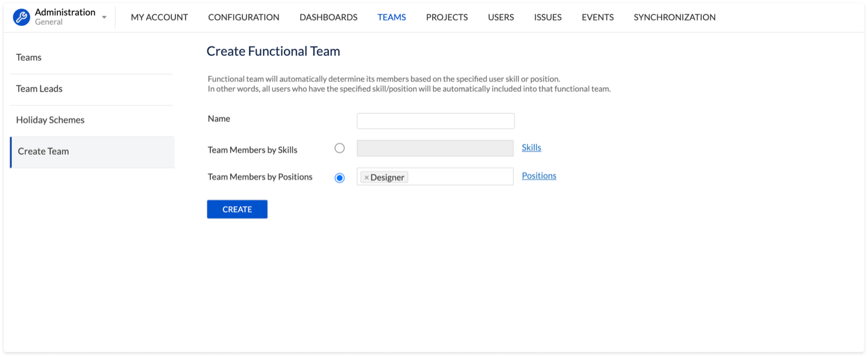Go to MY ACCOUNT menu
The image size is (868, 357).
pos(159,17)
